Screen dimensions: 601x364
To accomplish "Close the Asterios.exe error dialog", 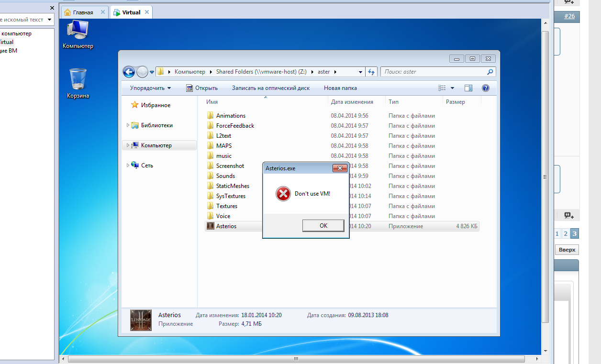I will click(339, 168).
